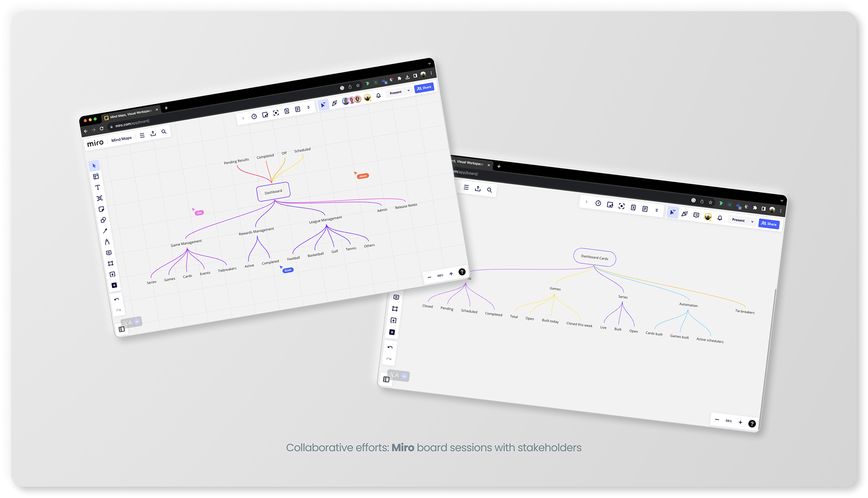Toggle the cursor tracking button in the Mind Maps window
The image size is (868, 498).
[x=323, y=105]
